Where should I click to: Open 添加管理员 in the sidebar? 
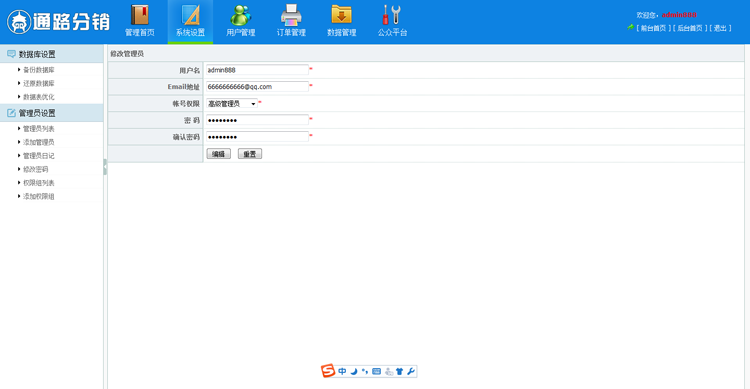[x=39, y=142]
